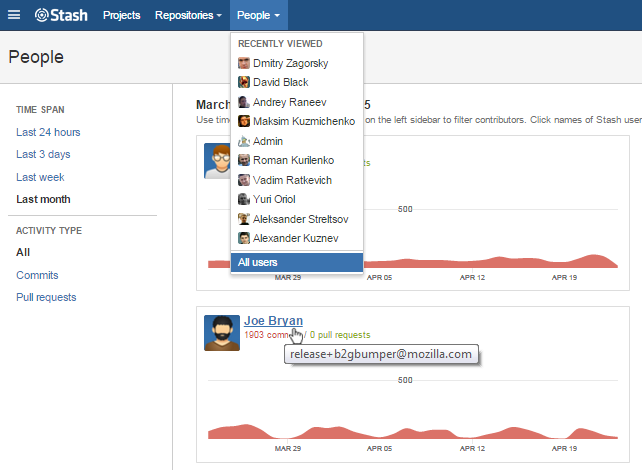Click Joe Bryan's profile avatar
Screen dimensions: 642x470
point(221,333)
